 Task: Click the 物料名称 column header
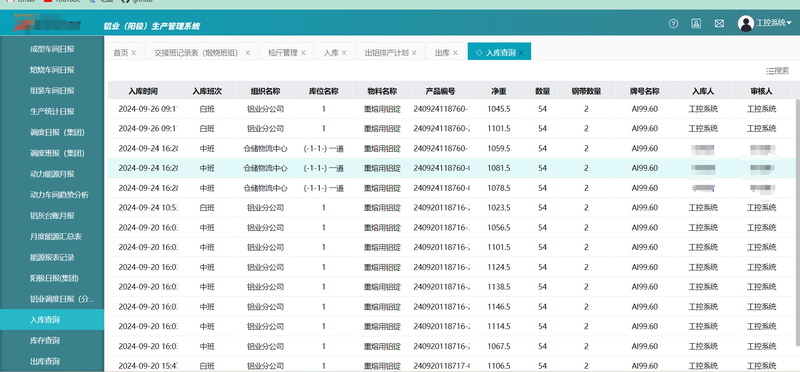pos(382,91)
